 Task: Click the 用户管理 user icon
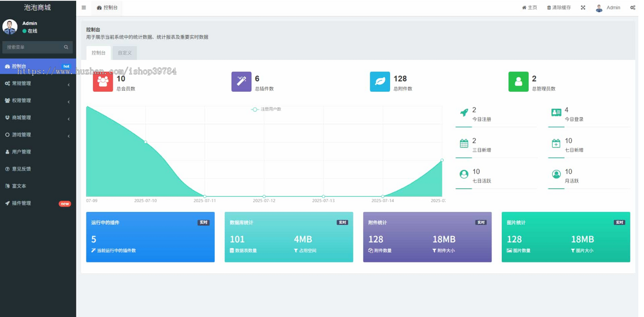(8, 152)
